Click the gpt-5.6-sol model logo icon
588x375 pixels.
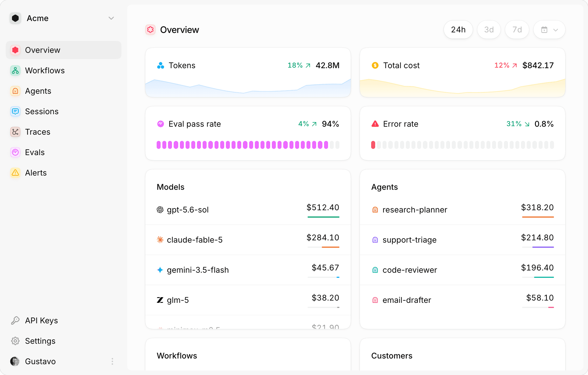point(160,210)
